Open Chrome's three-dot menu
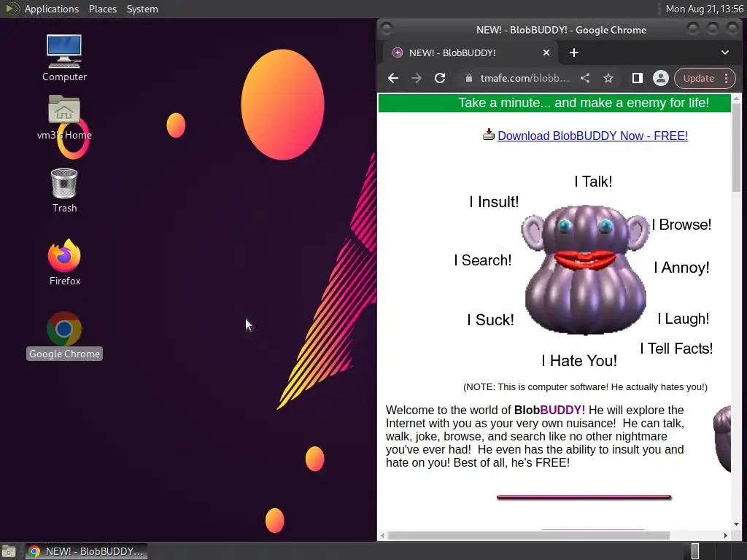The height and width of the screenshot is (560, 747). pyautogui.click(x=726, y=78)
